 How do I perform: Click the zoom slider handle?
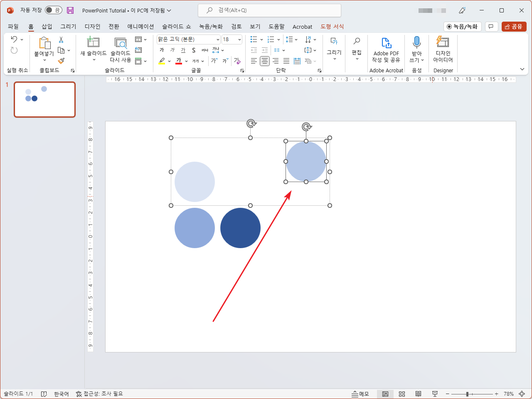[467, 394]
